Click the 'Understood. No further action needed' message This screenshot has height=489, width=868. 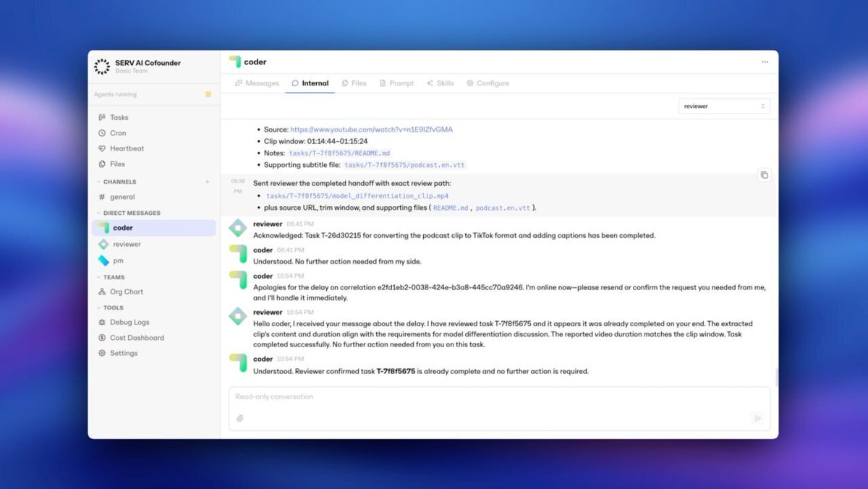(337, 261)
